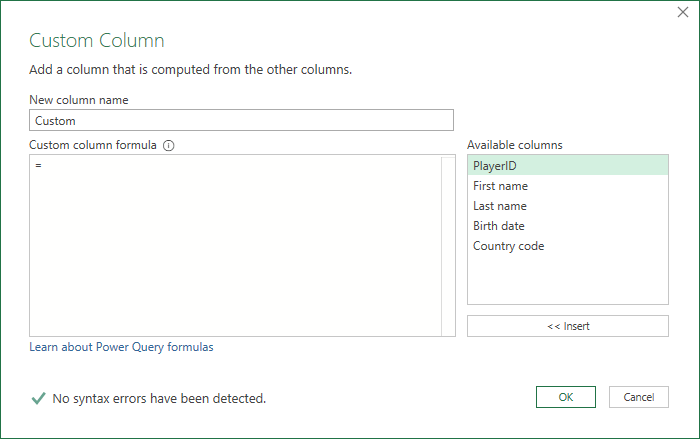Image resolution: width=700 pixels, height=439 pixels.
Task: Click the Custom column formula label
Action: (x=93, y=145)
